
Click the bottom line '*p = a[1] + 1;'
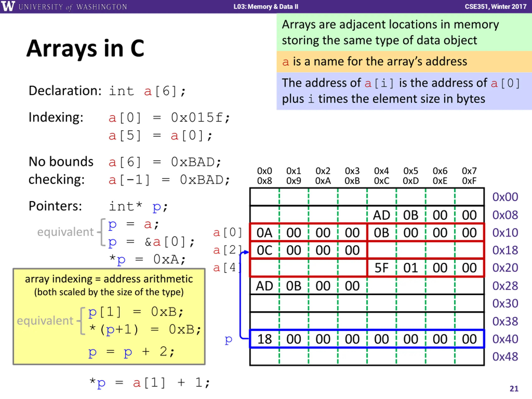pyautogui.click(x=150, y=383)
